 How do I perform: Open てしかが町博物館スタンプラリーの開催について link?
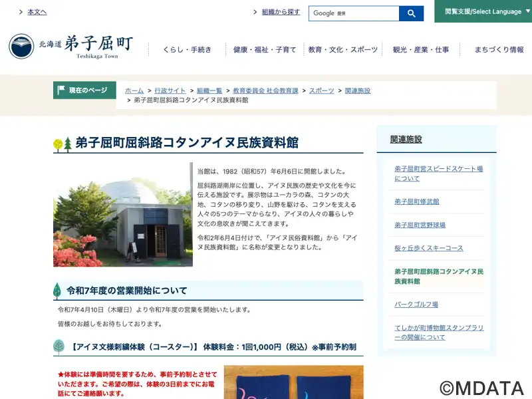tap(439, 332)
